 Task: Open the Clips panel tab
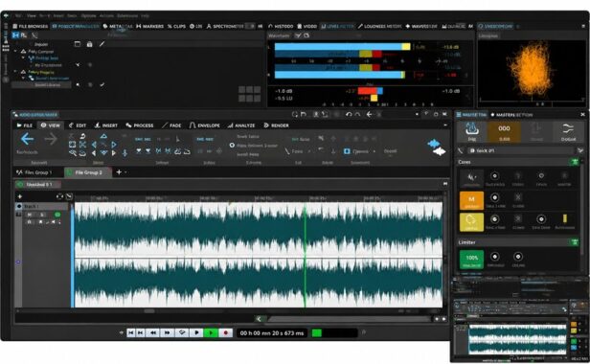tap(176, 27)
